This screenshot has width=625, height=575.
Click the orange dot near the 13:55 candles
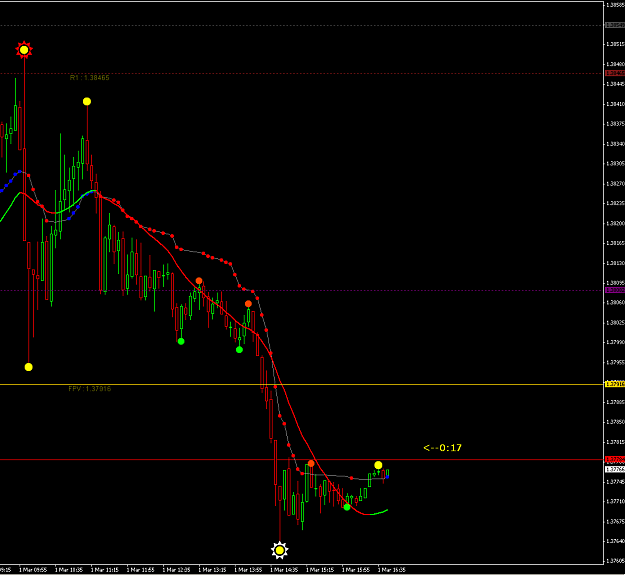pos(248,304)
